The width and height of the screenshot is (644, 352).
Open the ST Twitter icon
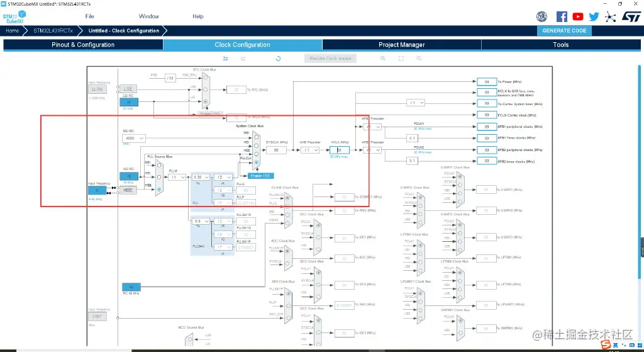(594, 16)
